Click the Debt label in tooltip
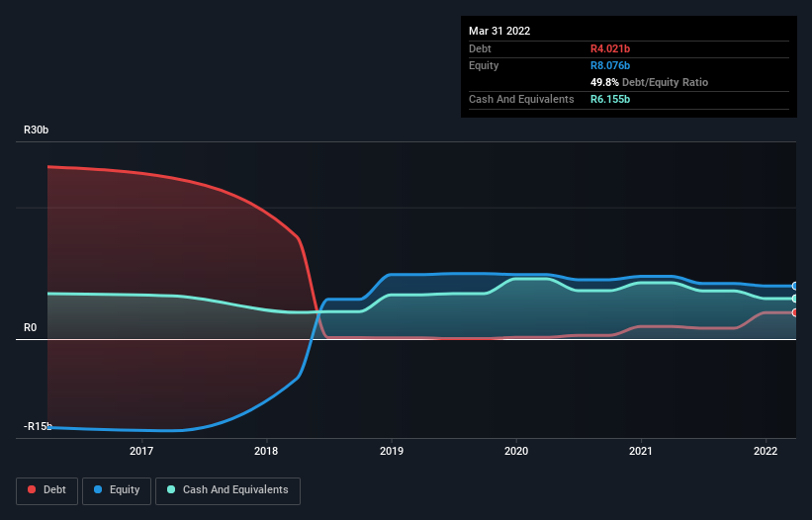Viewport: 812px width, 520px height. [x=480, y=48]
